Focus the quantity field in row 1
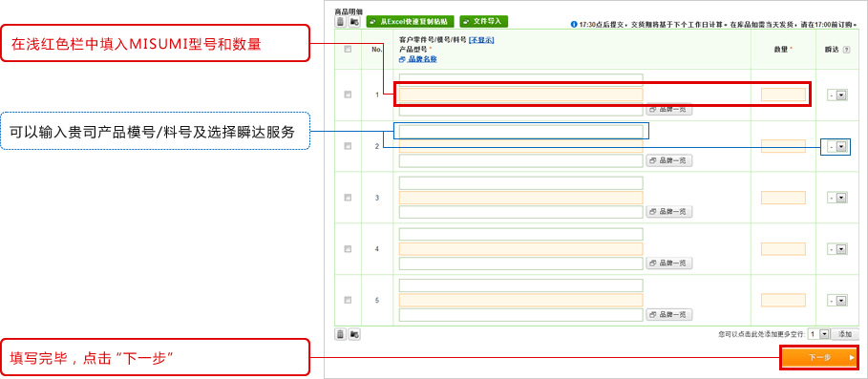 783,95
